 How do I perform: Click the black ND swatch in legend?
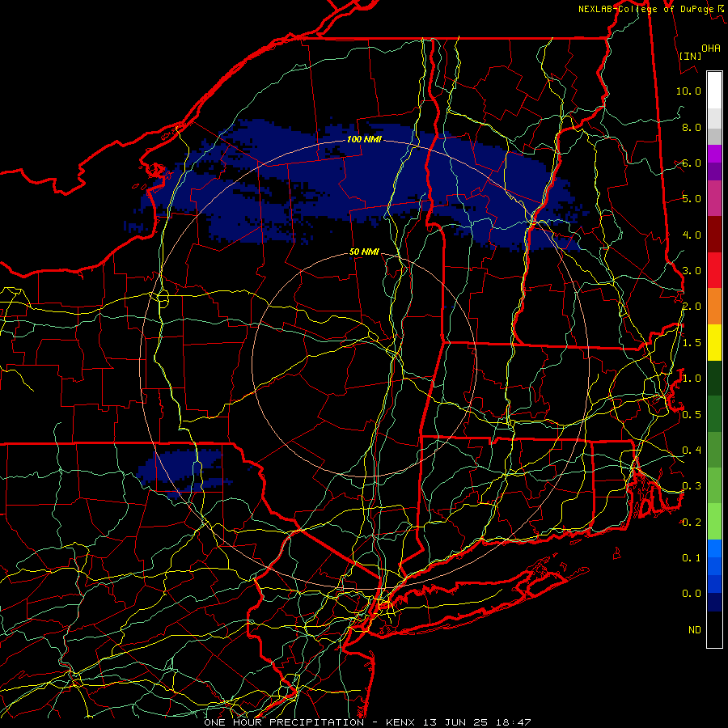click(x=714, y=629)
